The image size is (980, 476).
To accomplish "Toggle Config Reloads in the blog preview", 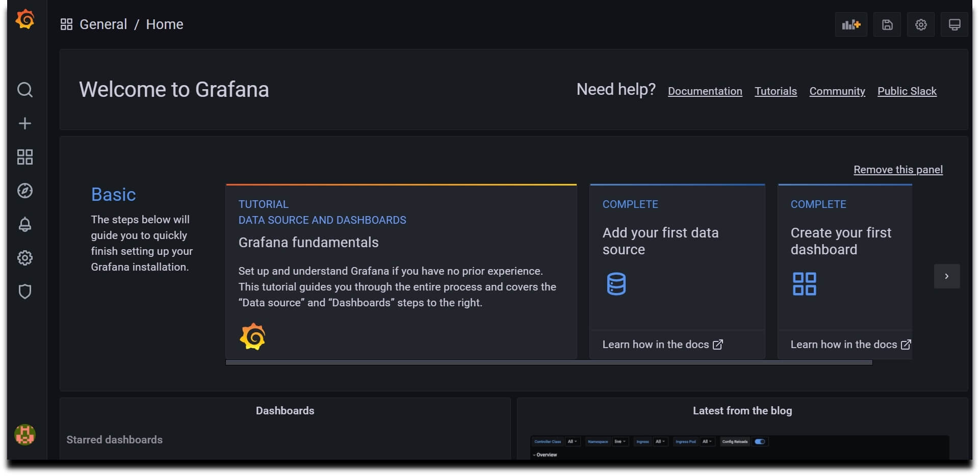I will click(760, 442).
